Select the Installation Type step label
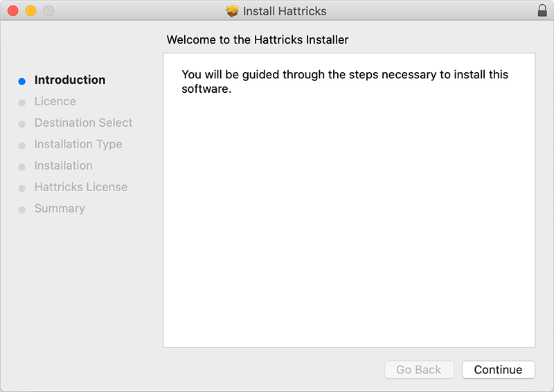This screenshot has height=392, width=554. coord(78,144)
